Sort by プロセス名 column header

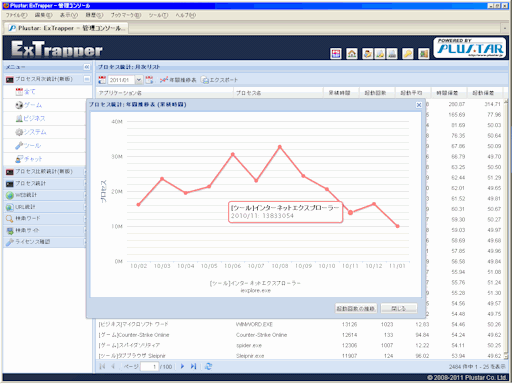(x=278, y=93)
